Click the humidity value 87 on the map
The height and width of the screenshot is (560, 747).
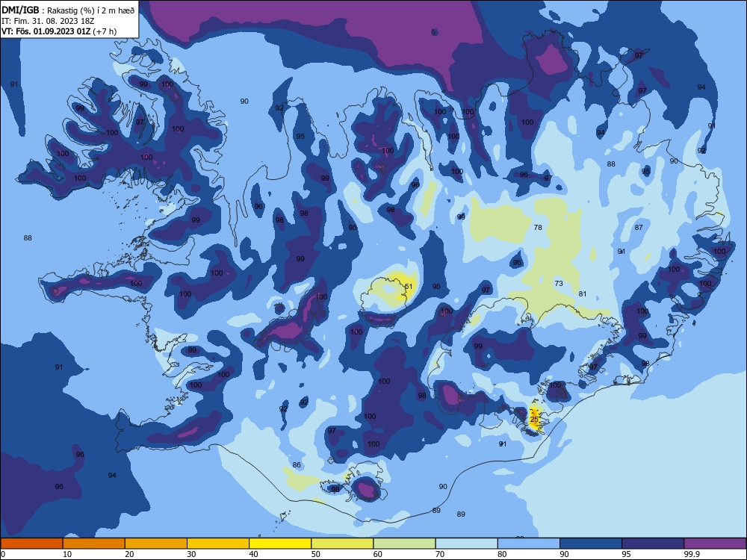tap(639, 227)
